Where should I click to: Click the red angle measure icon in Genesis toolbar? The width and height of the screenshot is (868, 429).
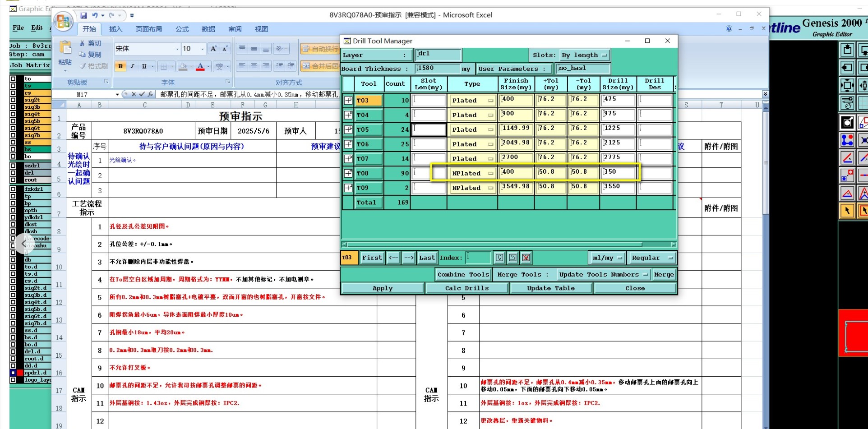(847, 158)
